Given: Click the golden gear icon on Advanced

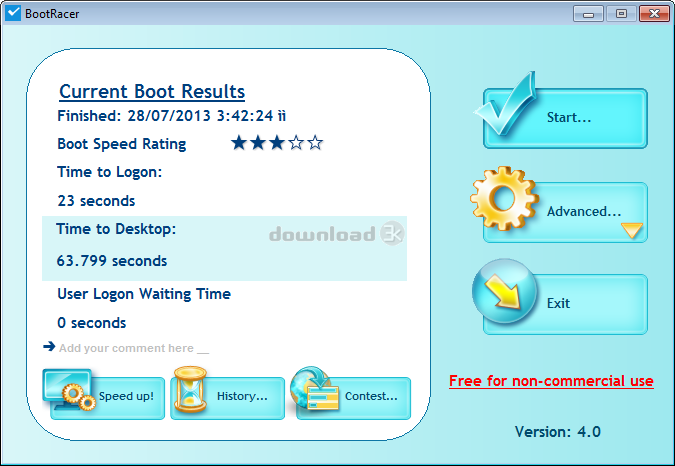Looking at the screenshot, I should pyautogui.click(x=504, y=198).
